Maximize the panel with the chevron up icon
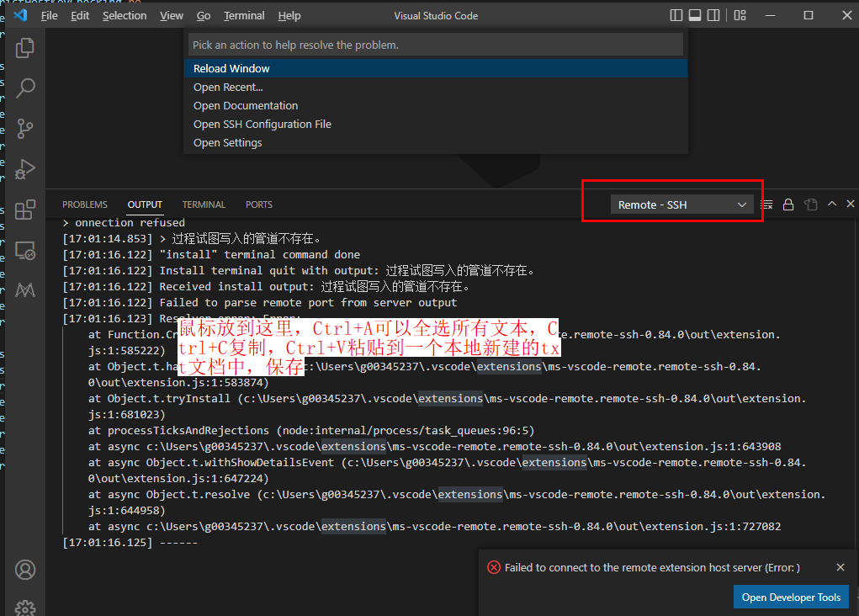 [832, 204]
